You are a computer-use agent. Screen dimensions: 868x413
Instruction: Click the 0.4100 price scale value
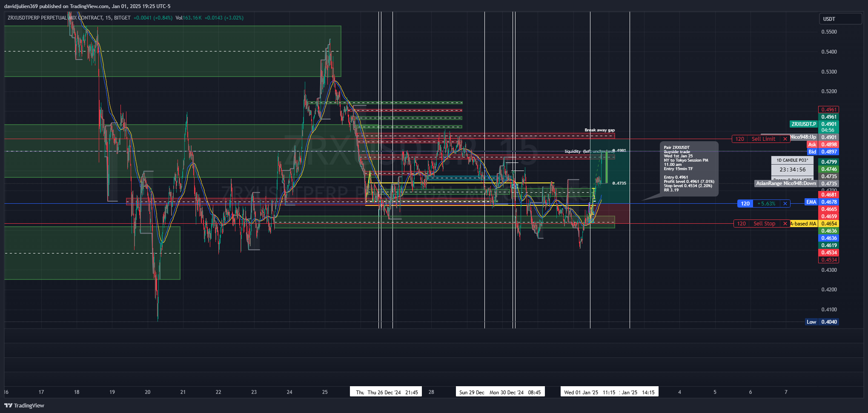click(x=829, y=310)
